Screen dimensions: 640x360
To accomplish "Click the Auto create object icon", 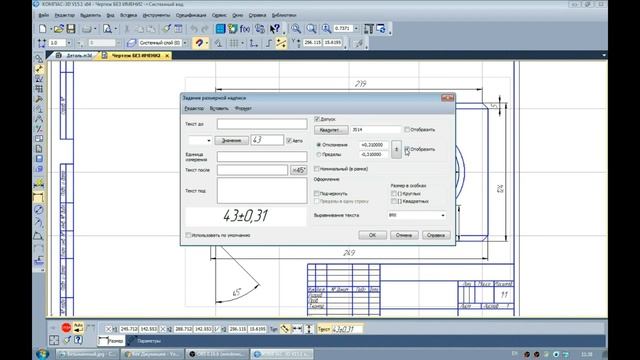I will 78,327.
